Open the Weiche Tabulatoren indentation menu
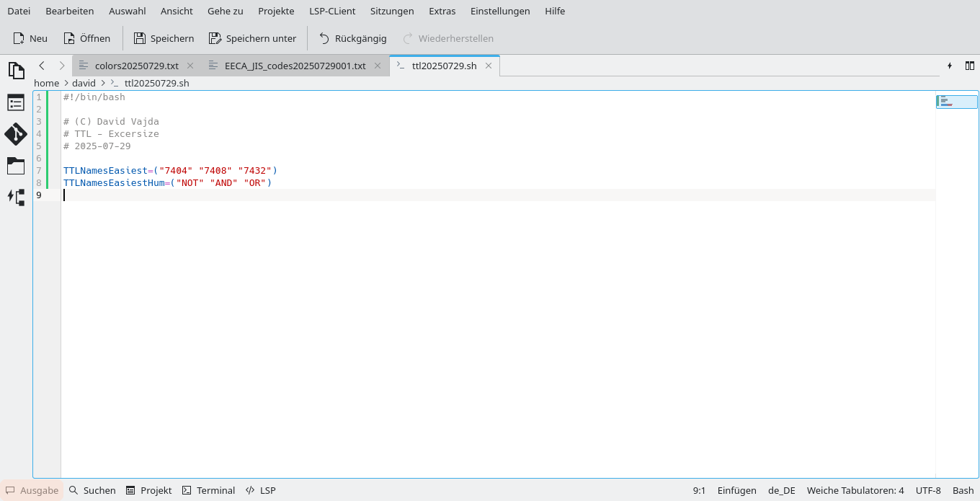The height and width of the screenshot is (501, 980). [855, 490]
